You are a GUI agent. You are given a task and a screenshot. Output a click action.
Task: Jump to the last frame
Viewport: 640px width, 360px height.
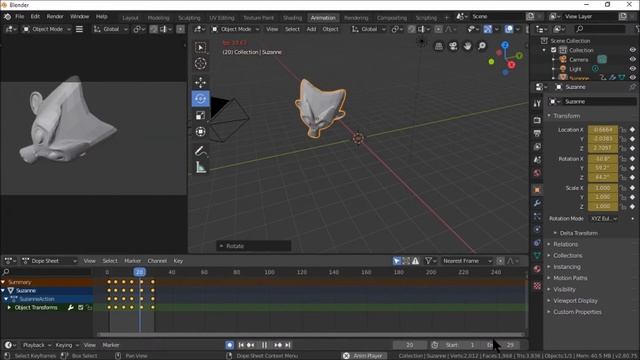(x=288, y=345)
